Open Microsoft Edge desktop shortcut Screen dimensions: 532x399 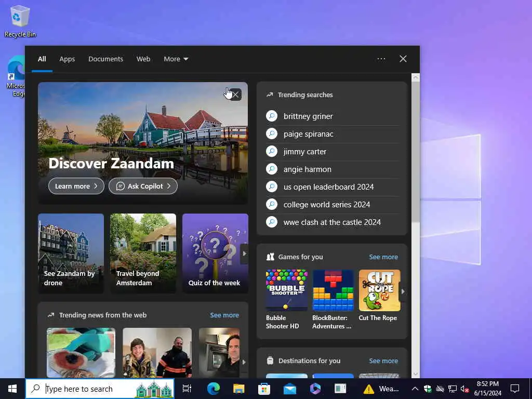coord(16,77)
